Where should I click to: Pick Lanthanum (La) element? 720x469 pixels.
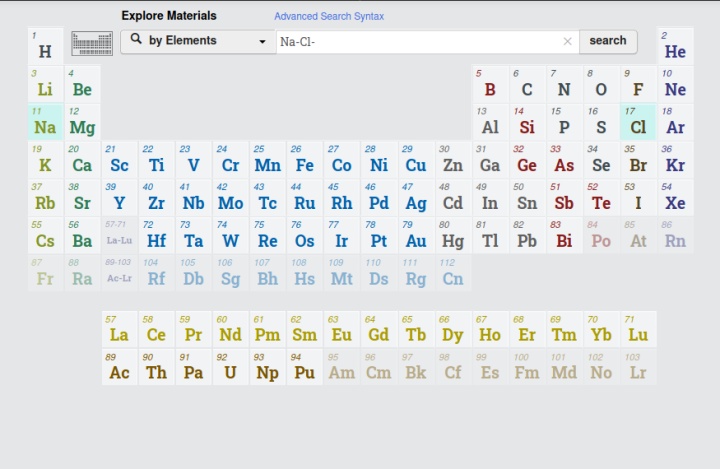tap(119, 329)
